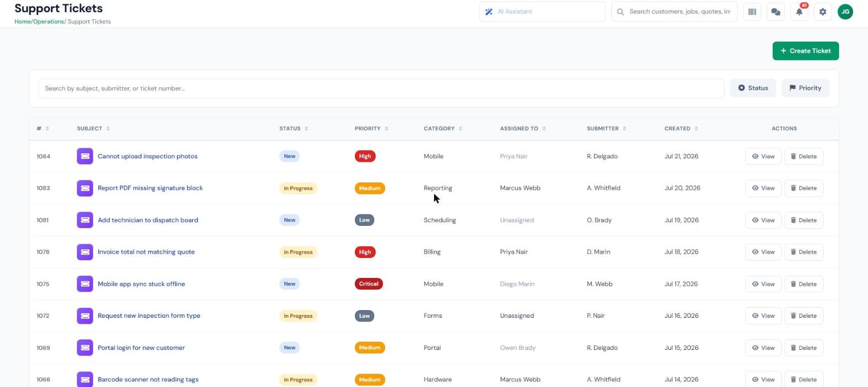Screen dimensions: 868x387
Task: Go to Home breadcrumb link
Action: [x=23, y=22]
